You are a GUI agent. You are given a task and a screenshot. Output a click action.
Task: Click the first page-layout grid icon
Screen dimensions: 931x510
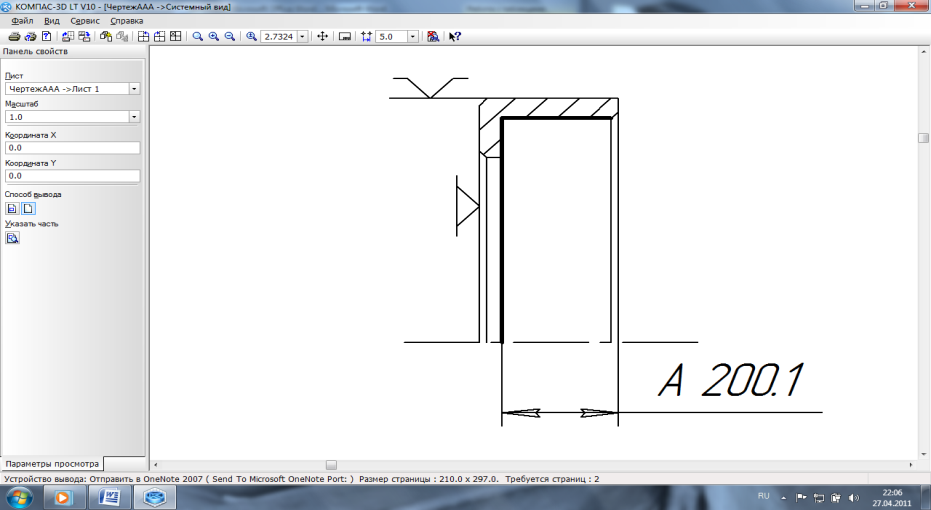[143, 37]
